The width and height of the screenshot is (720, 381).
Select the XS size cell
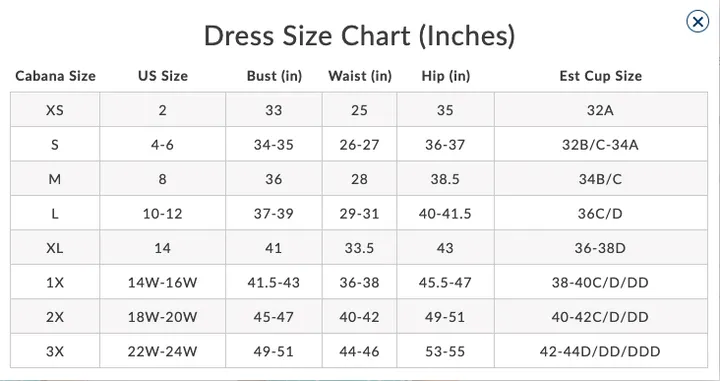55,110
